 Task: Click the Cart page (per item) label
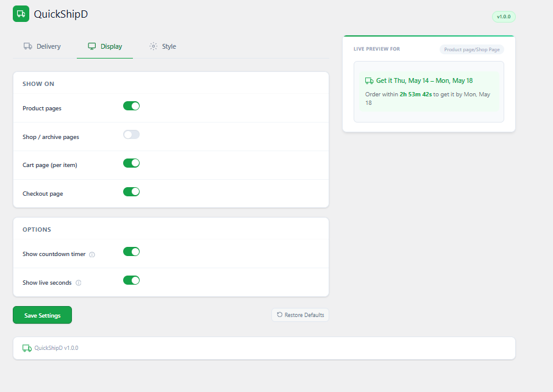pyautogui.click(x=50, y=165)
